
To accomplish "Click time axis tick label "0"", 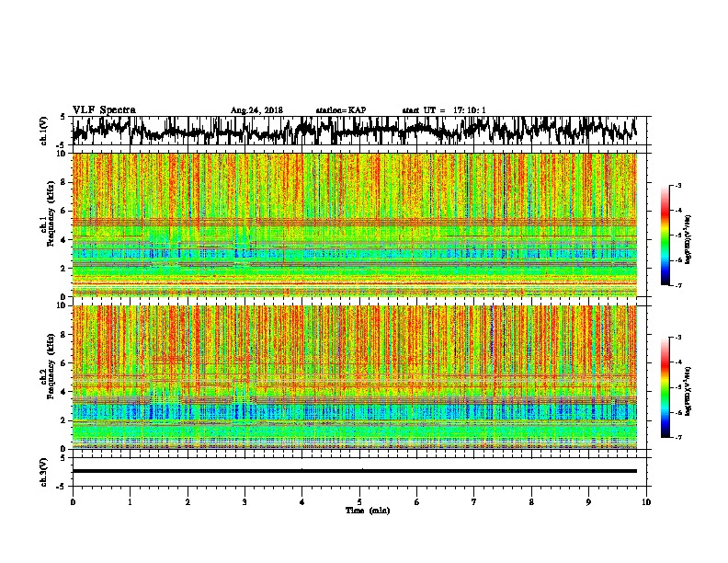I will pos(73,502).
